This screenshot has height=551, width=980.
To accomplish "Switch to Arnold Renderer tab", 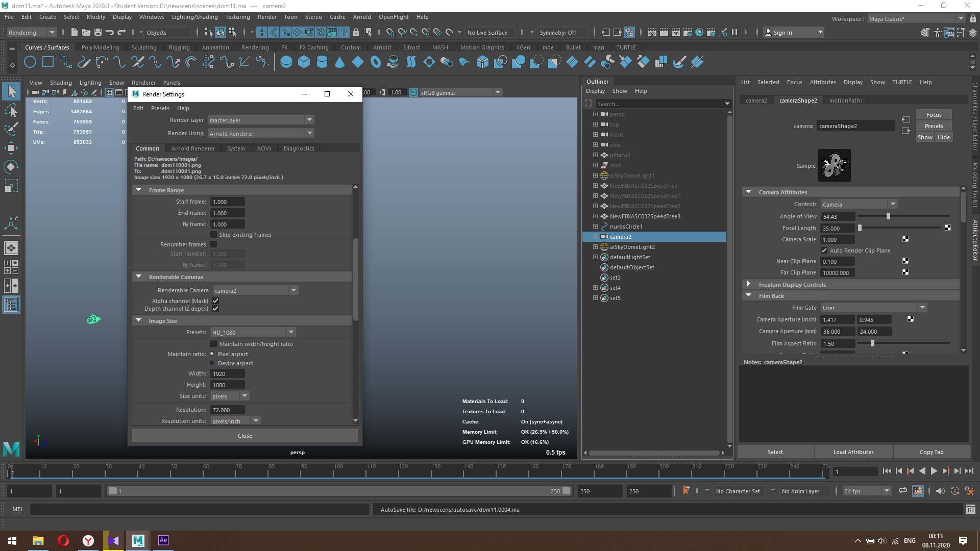I will pyautogui.click(x=193, y=148).
